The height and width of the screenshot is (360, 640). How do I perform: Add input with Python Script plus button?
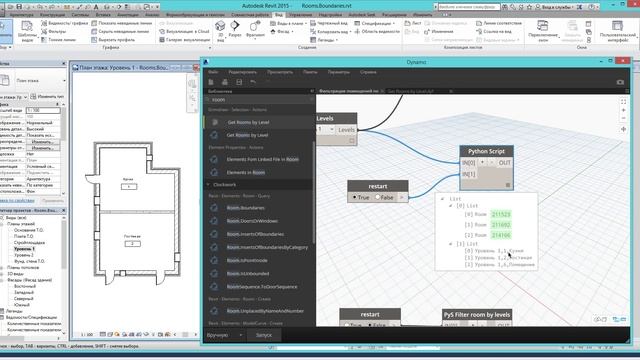coord(482,162)
